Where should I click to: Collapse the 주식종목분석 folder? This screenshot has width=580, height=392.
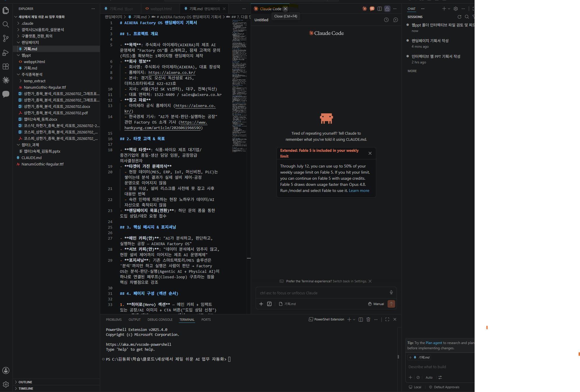pyautogui.click(x=32, y=74)
